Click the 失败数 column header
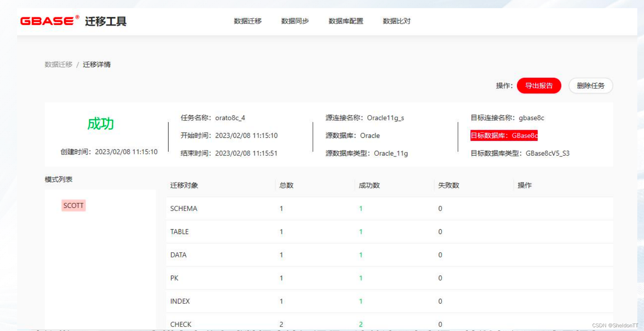Screen dimensions: 644x331 [449, 185]
